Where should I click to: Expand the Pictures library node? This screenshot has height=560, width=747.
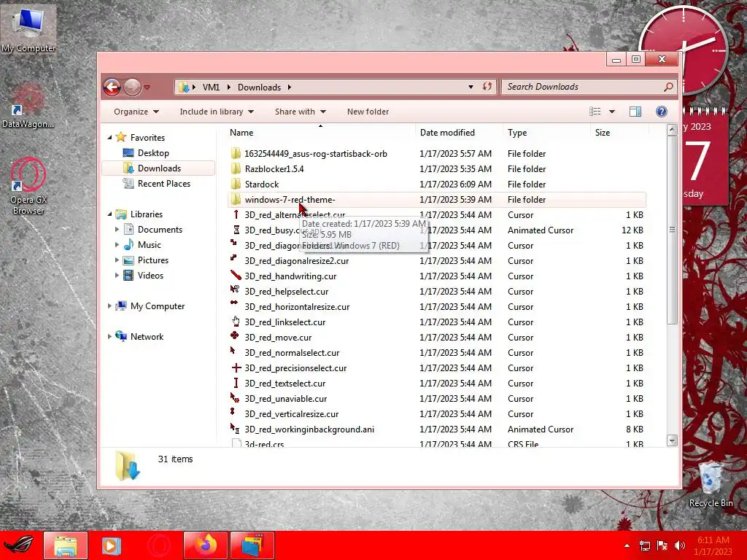click(117, 260)
